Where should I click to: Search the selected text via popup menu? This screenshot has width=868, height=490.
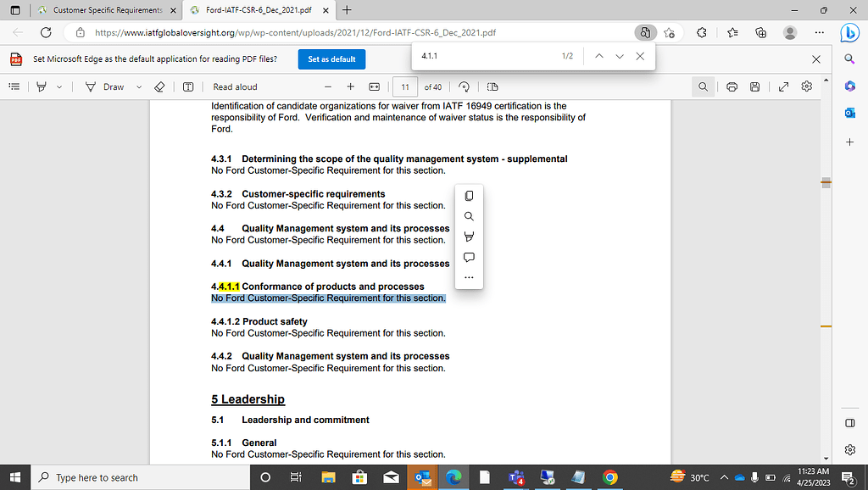tap(469, 216)
